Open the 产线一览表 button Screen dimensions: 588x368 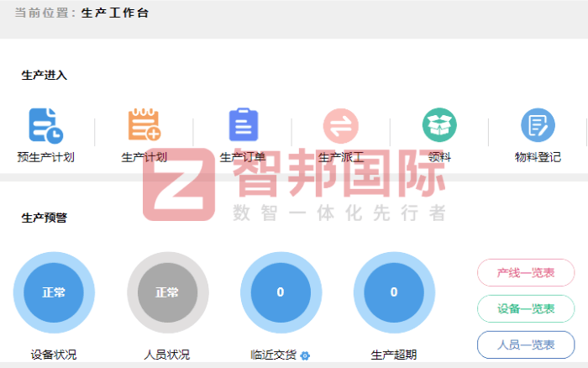[526, 272]
